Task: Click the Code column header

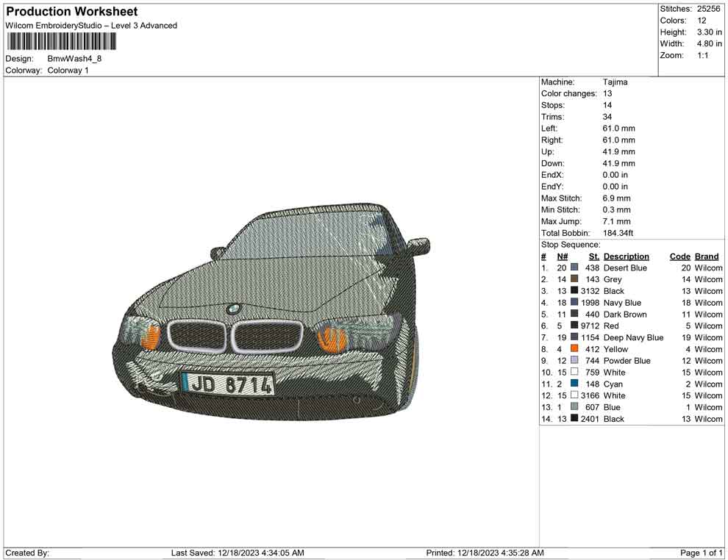Action: tap(679, 256)
